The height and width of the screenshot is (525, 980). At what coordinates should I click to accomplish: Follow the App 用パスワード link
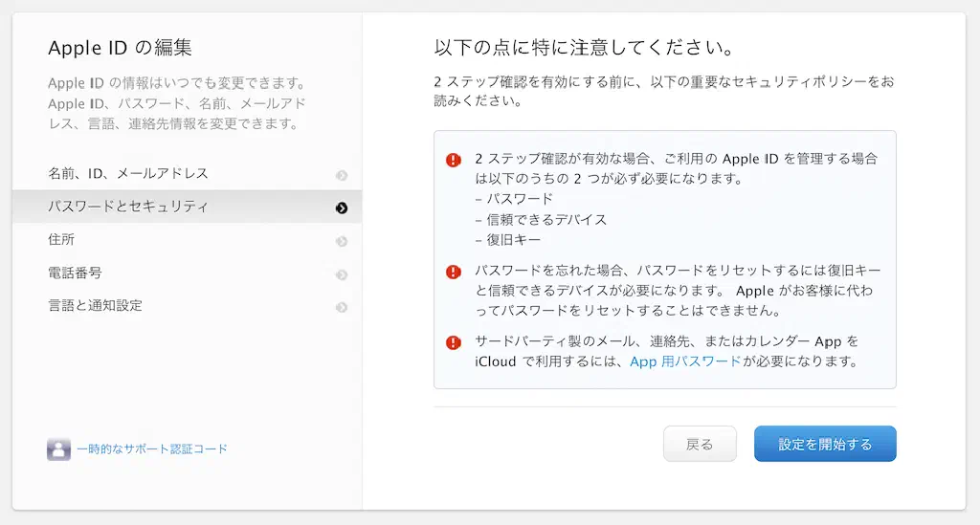click(685, 361)
